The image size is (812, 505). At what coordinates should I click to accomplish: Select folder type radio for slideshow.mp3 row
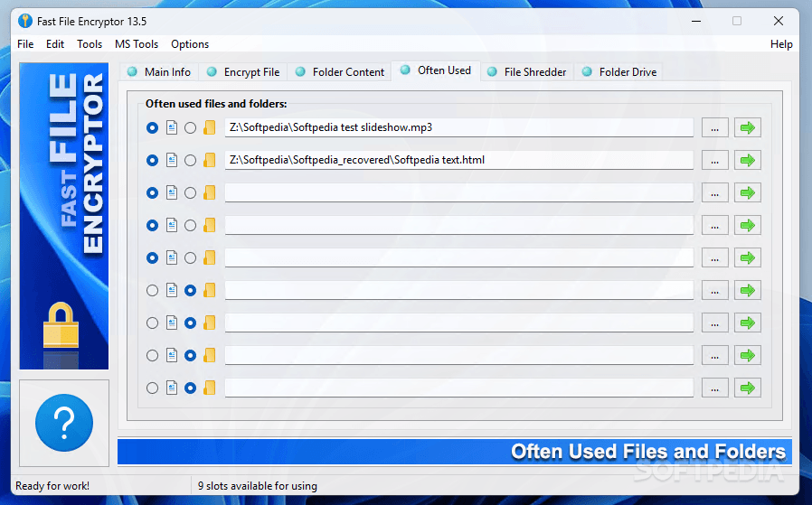[190, 127]
